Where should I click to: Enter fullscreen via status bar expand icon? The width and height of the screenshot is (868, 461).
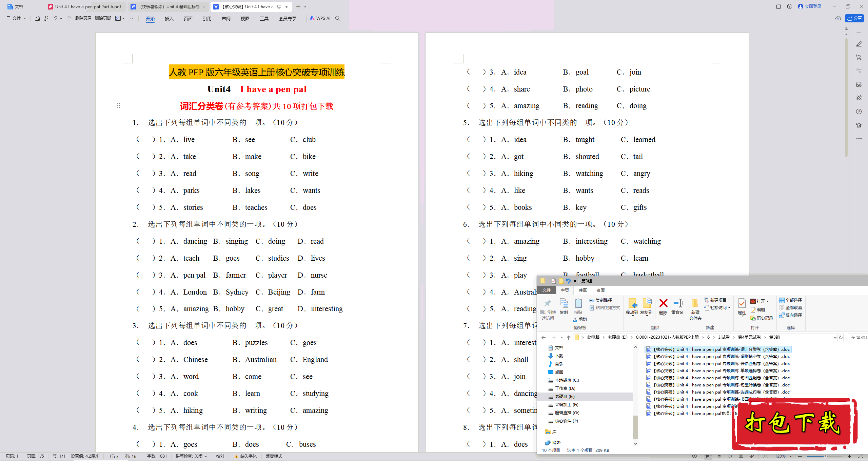point(860,456)
